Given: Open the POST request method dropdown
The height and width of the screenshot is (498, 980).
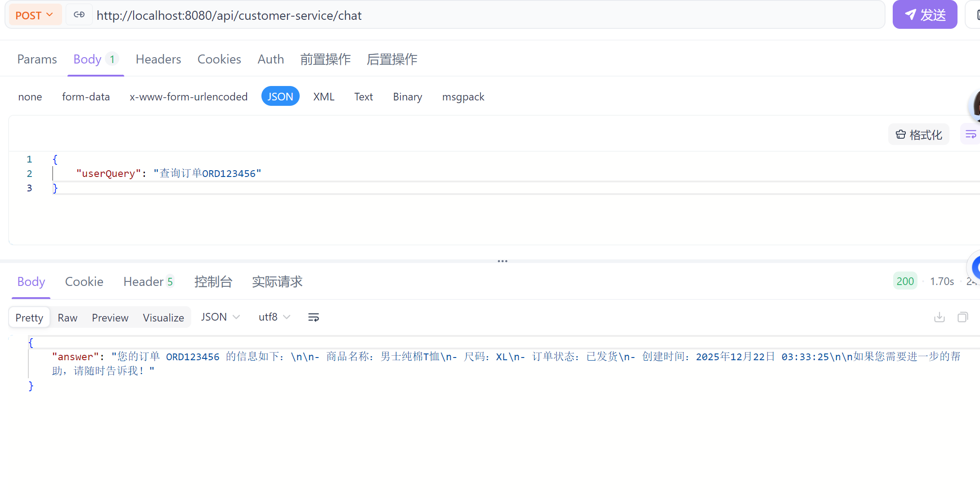Looking at the screenshot, I should point(35,14).
